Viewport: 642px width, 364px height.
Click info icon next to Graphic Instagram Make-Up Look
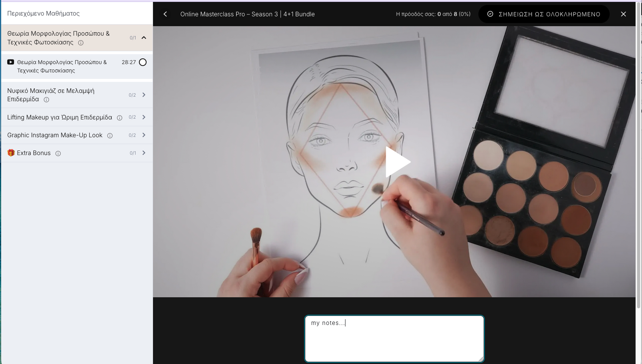(110, 136)
